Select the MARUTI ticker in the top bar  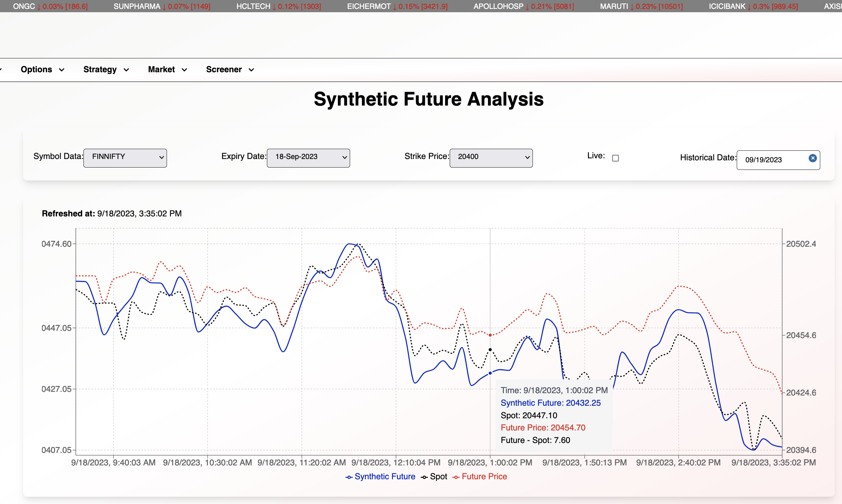[x=641, y=6]
